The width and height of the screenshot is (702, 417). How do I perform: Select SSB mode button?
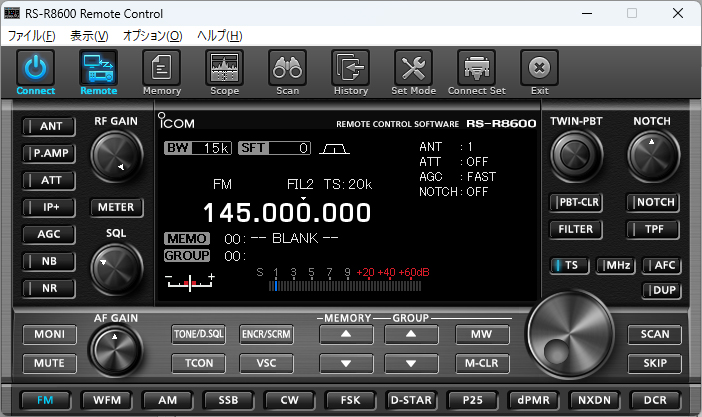[228, 400]
